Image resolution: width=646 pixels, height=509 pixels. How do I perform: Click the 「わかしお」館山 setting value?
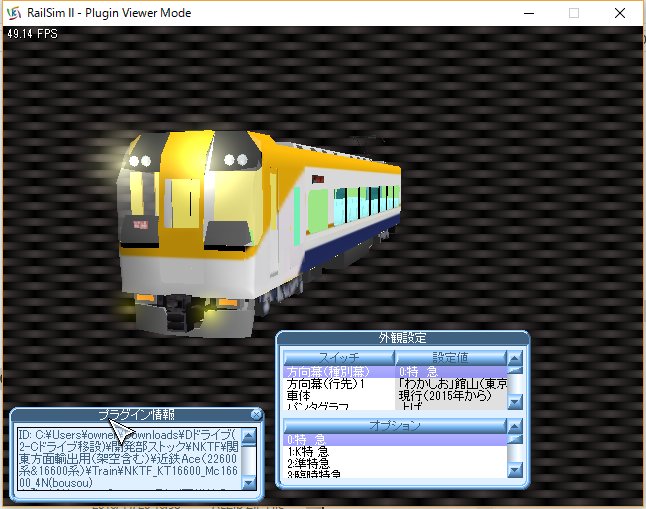pyautogui.click(x=451, y=384)
